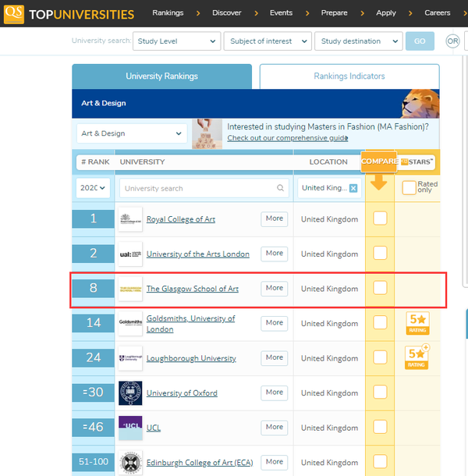The width and height of the screenshot is (468, 476).
Task: Open the Study Level dropdown
Action: (x=176, y=41)
